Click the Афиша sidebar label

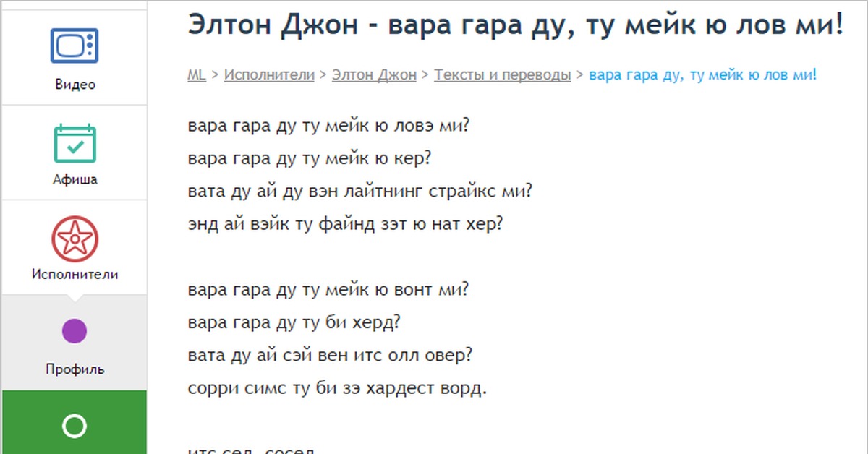click(x=75, y=179)
